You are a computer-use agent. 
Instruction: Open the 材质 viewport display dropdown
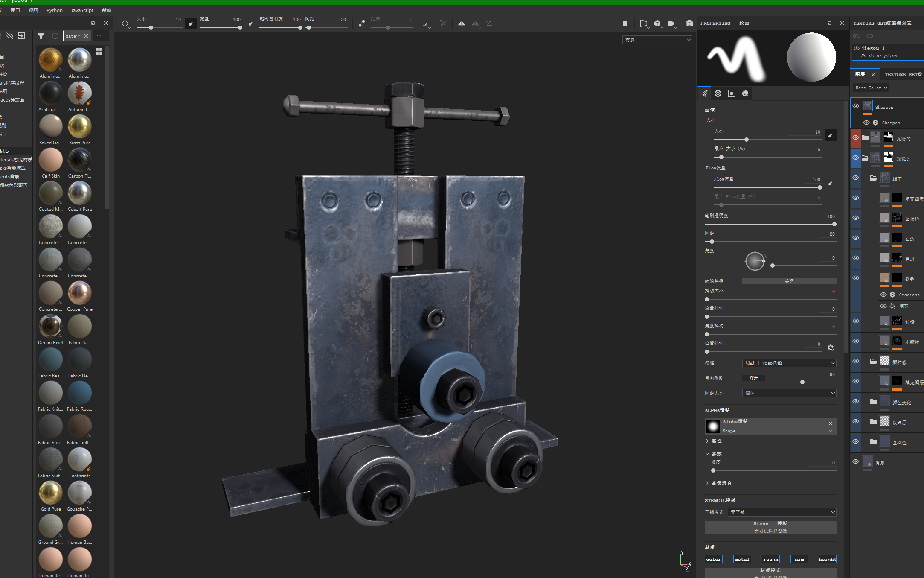[657, 40]
